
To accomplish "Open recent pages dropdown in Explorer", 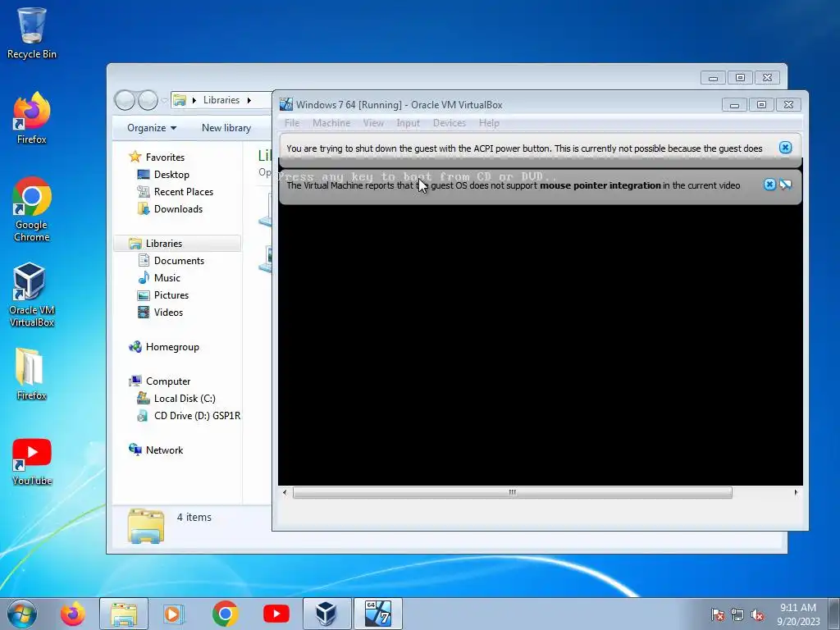I will point(164,100).
